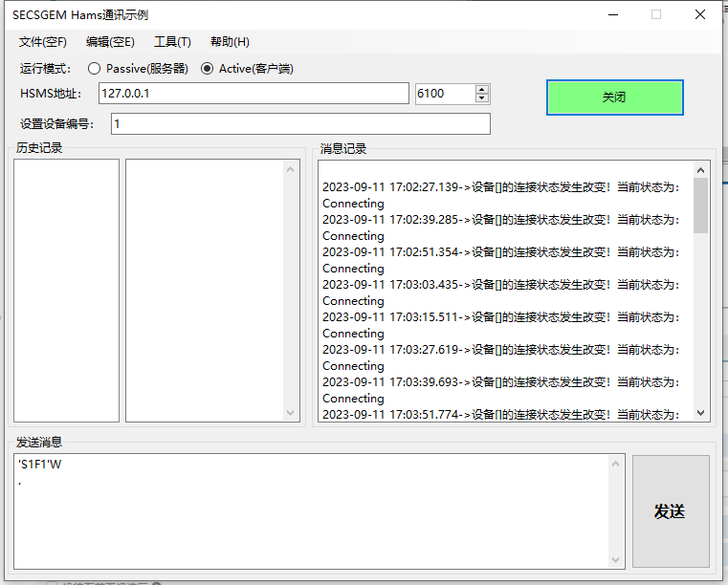
Task: Click log entry timestamped 17:03:39.693
Action: tap(501, 390)
